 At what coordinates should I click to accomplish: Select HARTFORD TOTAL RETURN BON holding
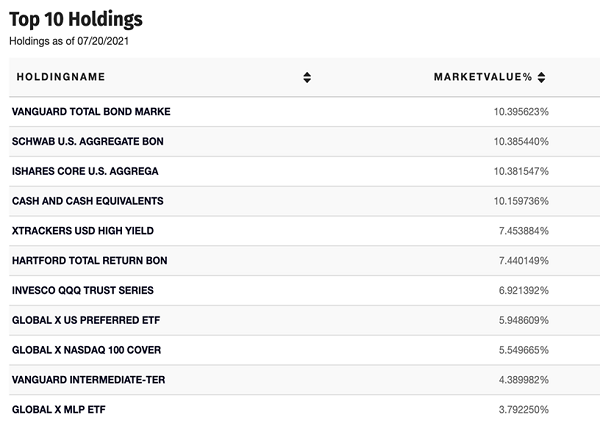[90, 261]
